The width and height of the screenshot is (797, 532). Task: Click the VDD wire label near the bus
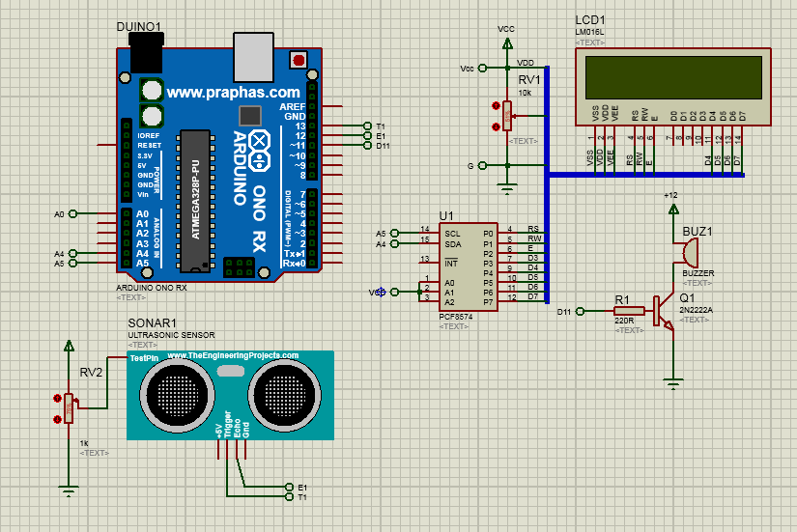coord(526,63)
